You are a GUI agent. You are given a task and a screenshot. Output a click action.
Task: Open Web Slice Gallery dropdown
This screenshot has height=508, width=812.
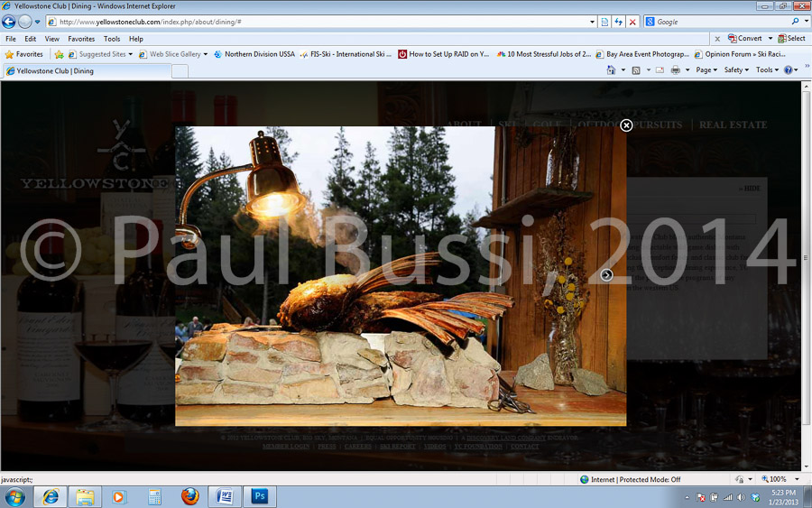173,54
